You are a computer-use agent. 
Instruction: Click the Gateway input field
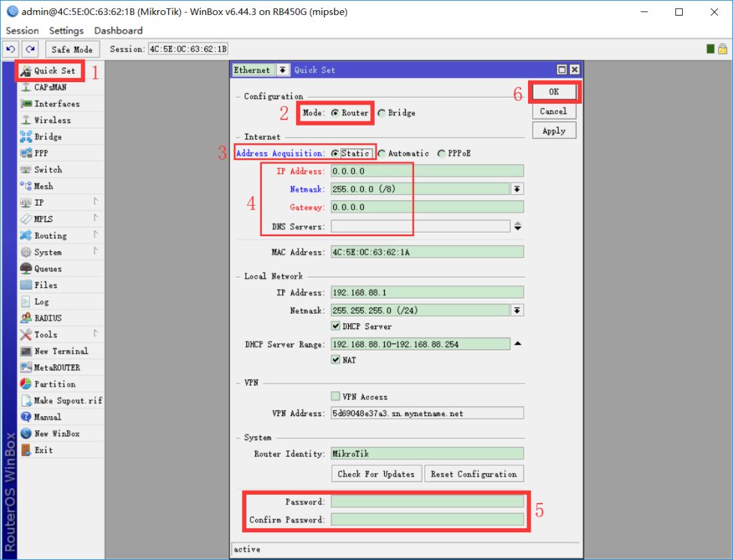(x=428, y=207)
